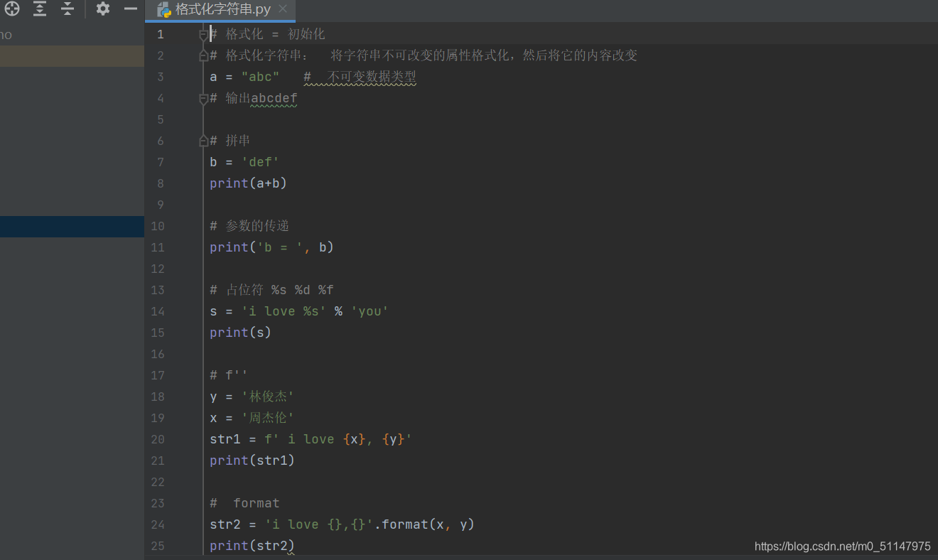Click the locate/select opened file icon
938x560 pixels.
coord(12,9)
